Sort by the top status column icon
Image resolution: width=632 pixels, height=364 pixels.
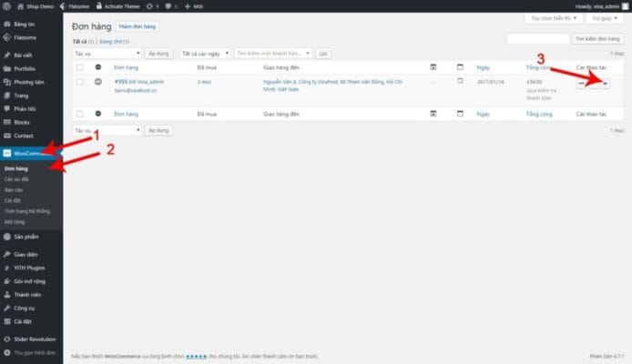98,67
